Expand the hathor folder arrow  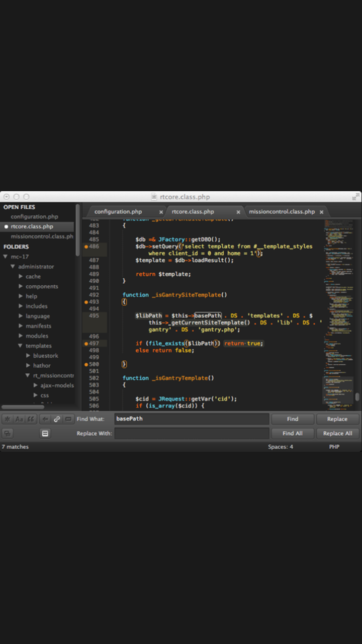28,366
